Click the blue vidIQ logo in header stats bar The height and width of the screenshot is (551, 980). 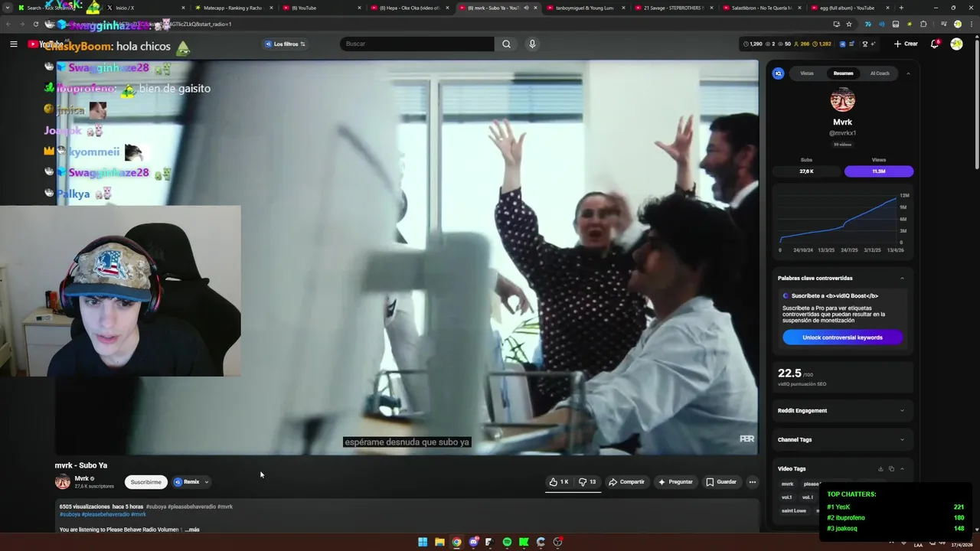point(843,44)
